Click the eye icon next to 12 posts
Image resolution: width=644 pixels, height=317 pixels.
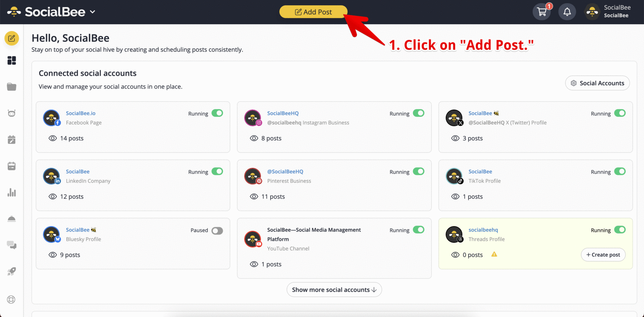(53, 196)
